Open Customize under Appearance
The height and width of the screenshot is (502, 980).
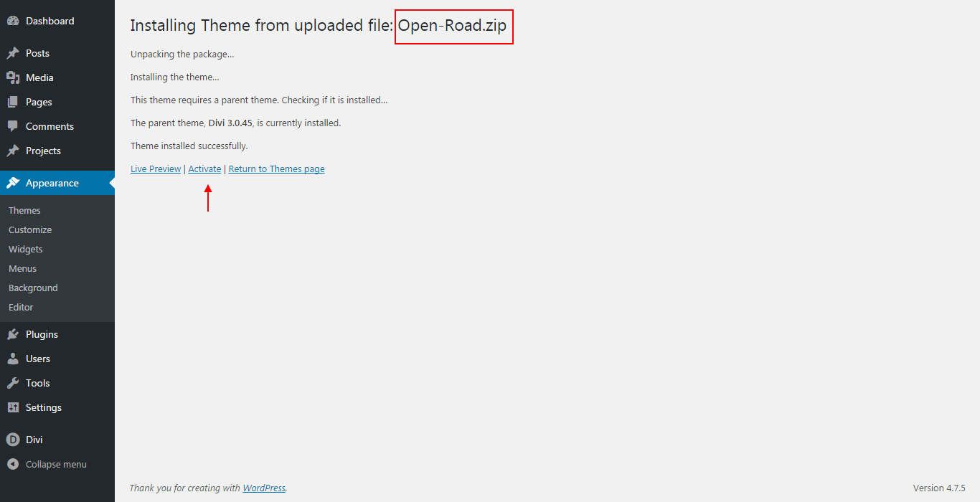coord(30,229)
